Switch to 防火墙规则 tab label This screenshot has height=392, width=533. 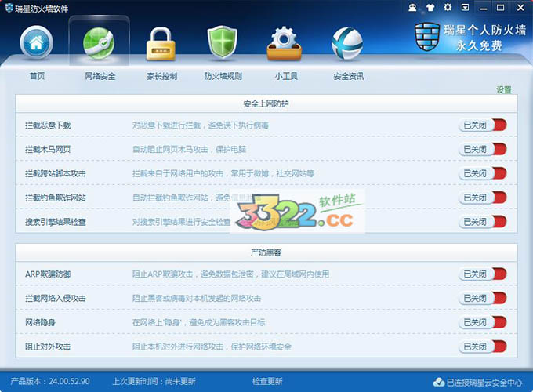point(223,76)
